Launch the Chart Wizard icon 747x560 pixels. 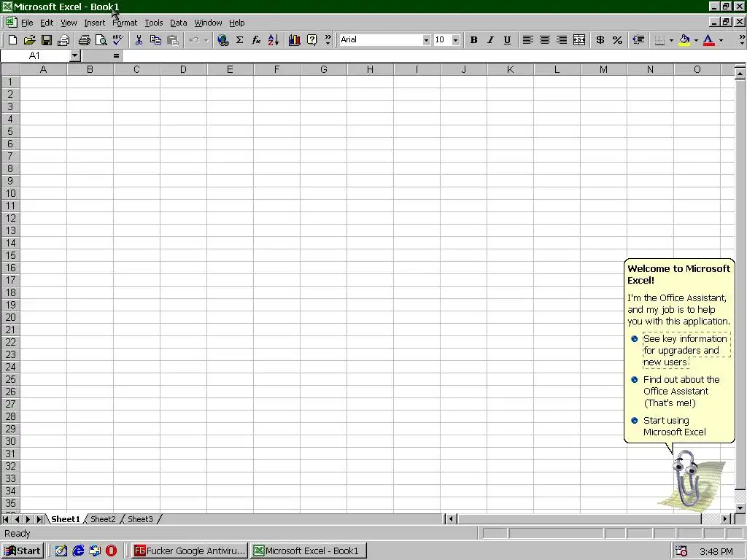295,40
